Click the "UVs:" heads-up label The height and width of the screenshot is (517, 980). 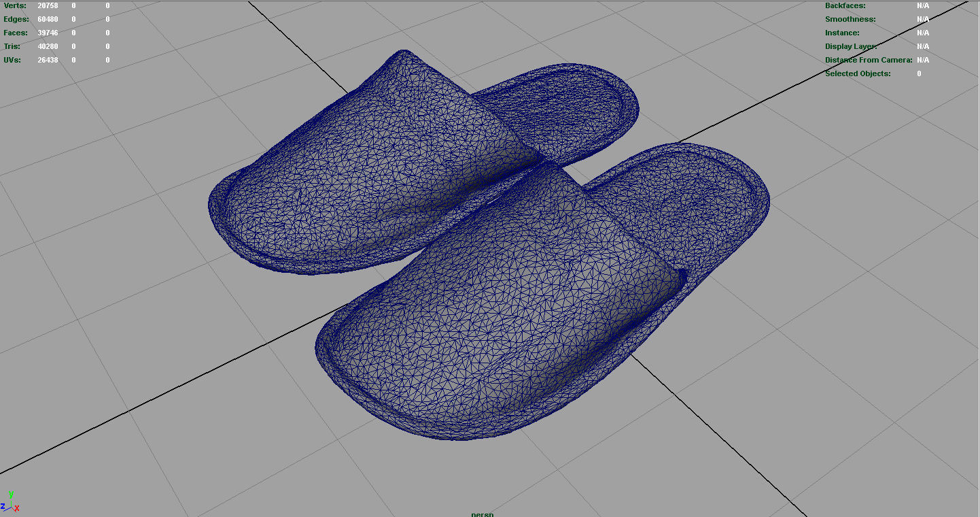(12, 60)
